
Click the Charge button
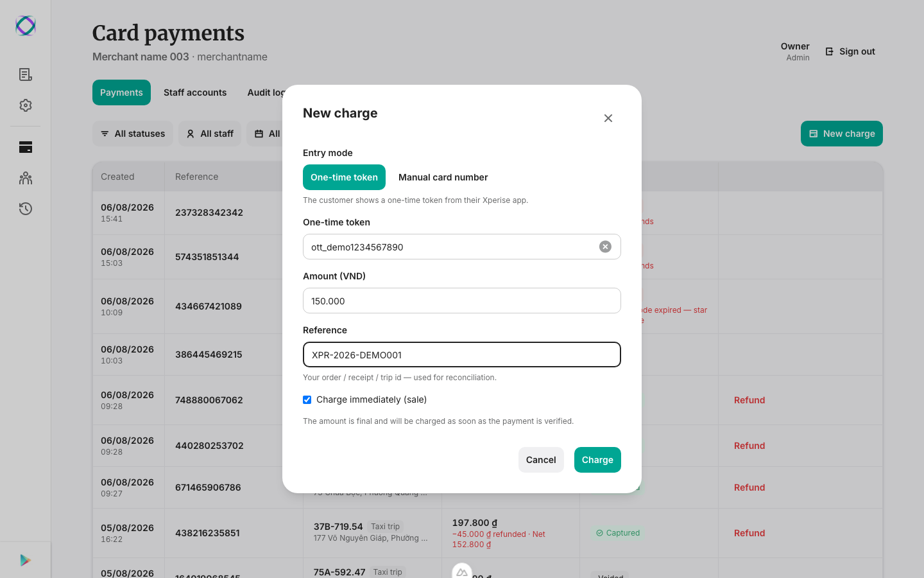(x=597, y=460)
